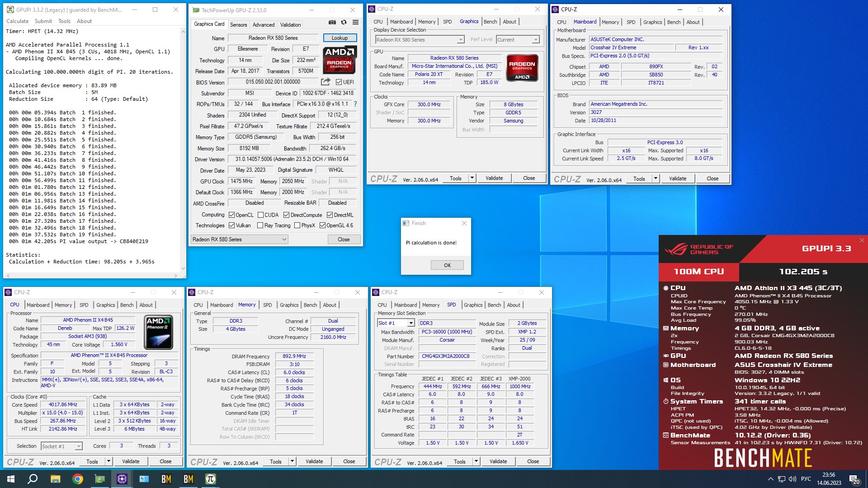Click the volume speaker tray icon

pos(792,479)
